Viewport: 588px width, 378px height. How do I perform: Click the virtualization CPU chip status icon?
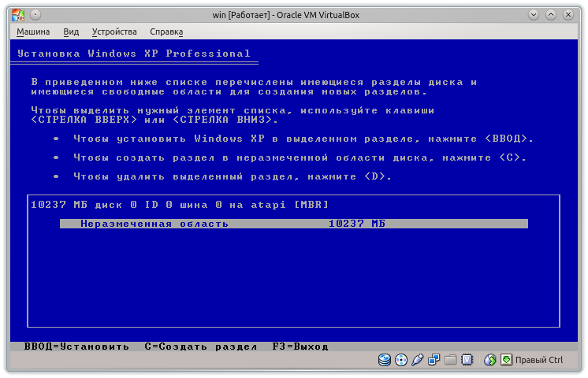(467, 360)
